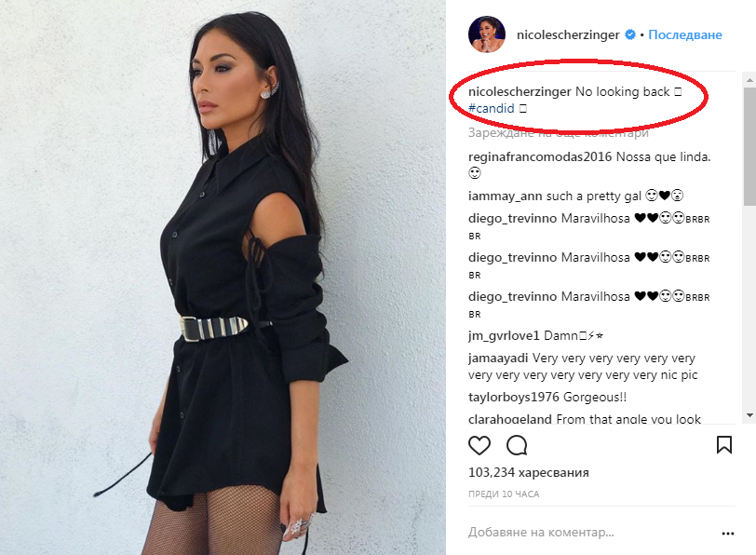Click the ПРЕДИ 10 ЧАСА timestamp

pyautogui.click(x=504, y=494)
